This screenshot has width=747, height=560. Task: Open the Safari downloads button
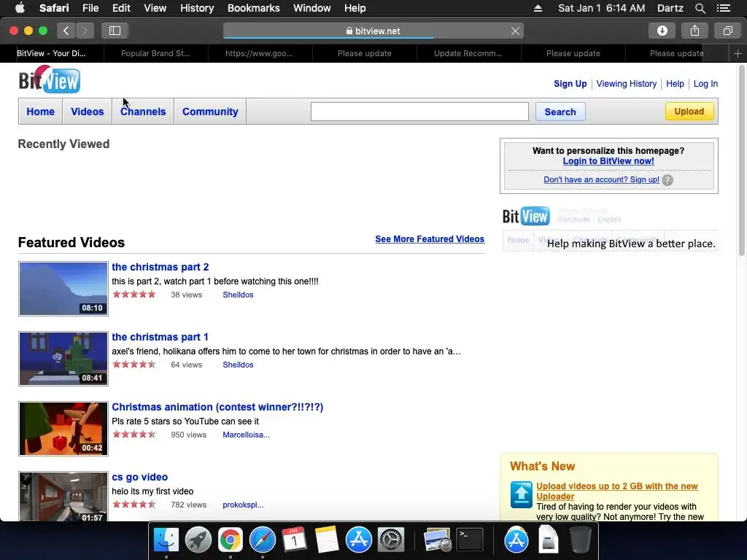click(x=662, y=31)
